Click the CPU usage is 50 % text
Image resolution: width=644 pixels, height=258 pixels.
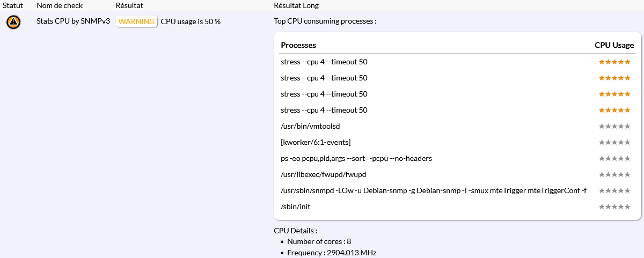(191, 21)
